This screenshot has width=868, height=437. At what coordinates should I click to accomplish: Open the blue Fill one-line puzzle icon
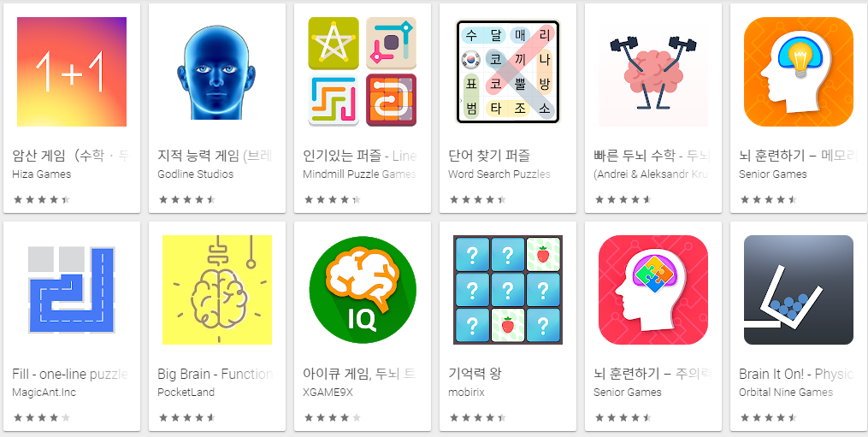point(72,290)
